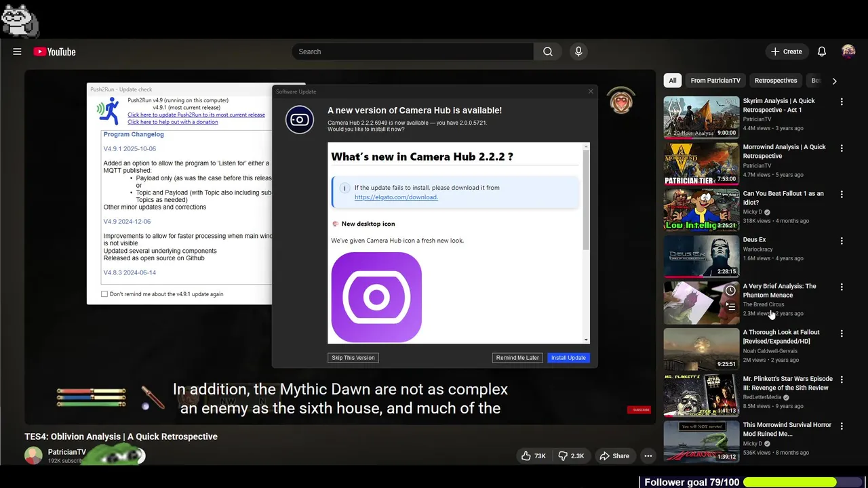Image resolution: width=868 pixels, height=488 pixels.
Task: Tick Don't remind me about v4.9.1 update
Action: click(104, 294)
